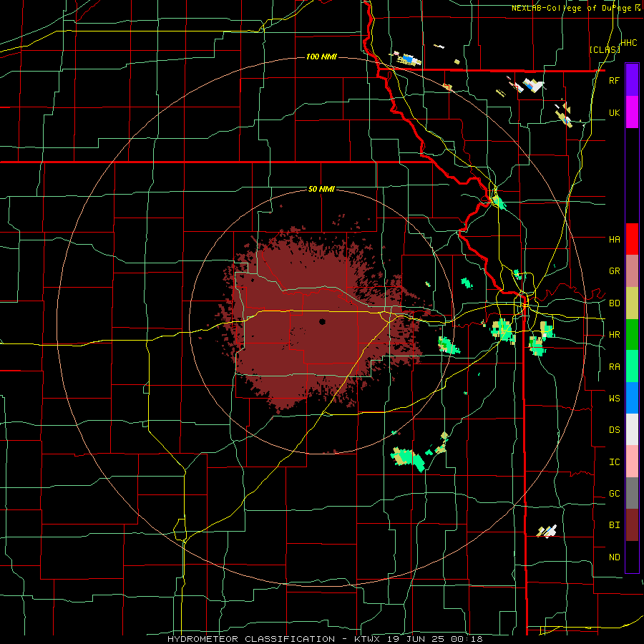Click the RA light green legend swatch

pos(632,366)
